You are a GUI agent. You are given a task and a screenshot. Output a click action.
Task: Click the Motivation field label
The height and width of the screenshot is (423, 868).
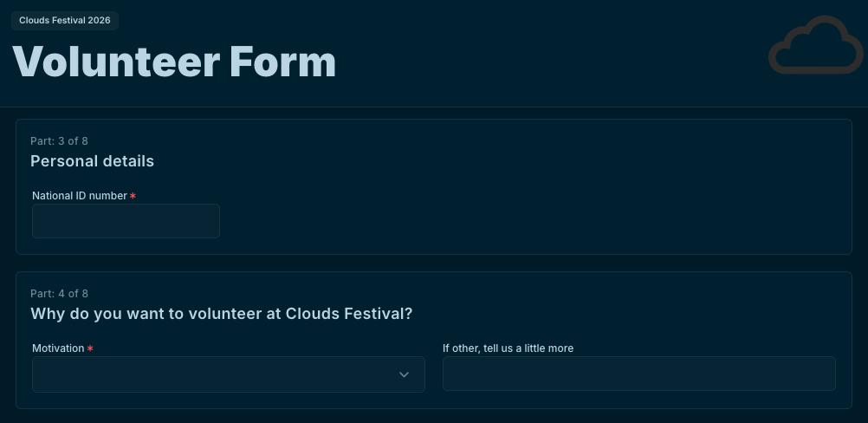click(58, 348)
